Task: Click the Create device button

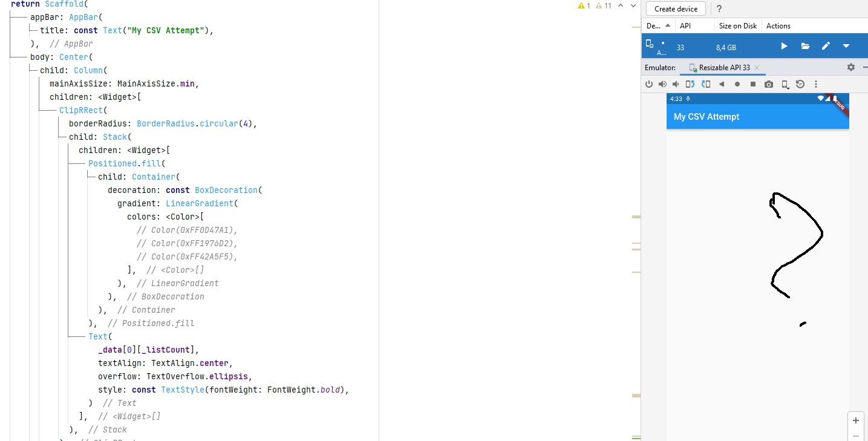Action: 676,9
